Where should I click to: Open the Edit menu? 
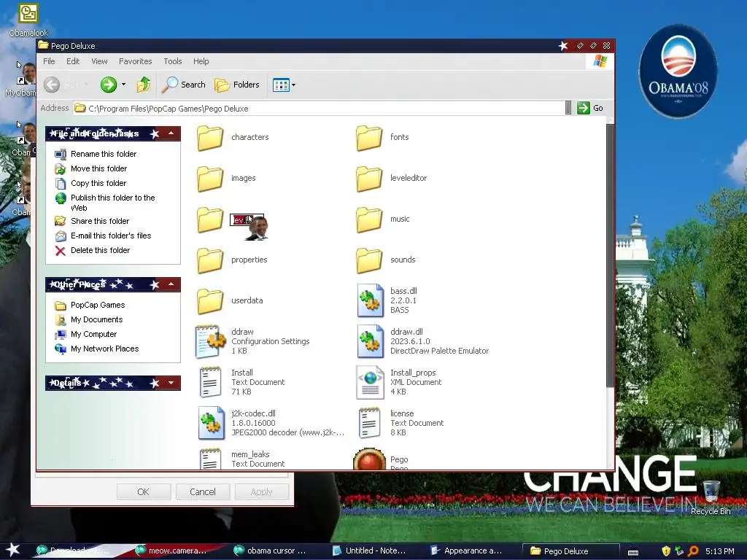click(x=73, y=61)
